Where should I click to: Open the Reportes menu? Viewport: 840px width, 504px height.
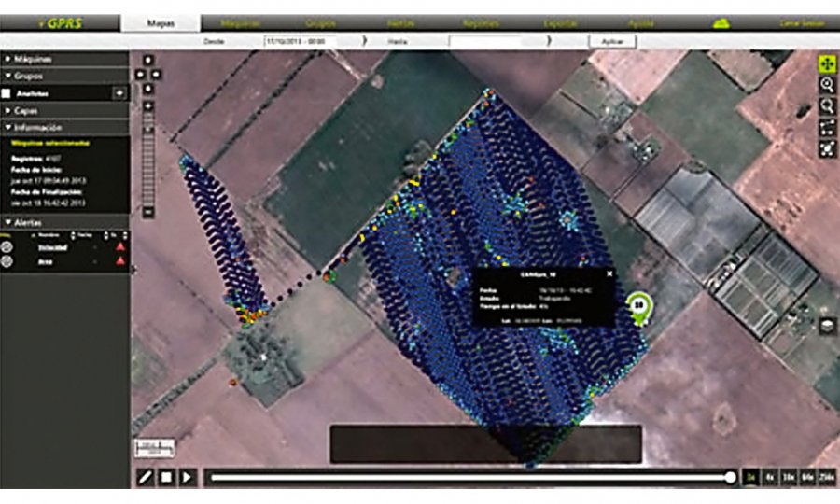pyautogui.click(x=480, y=23)
